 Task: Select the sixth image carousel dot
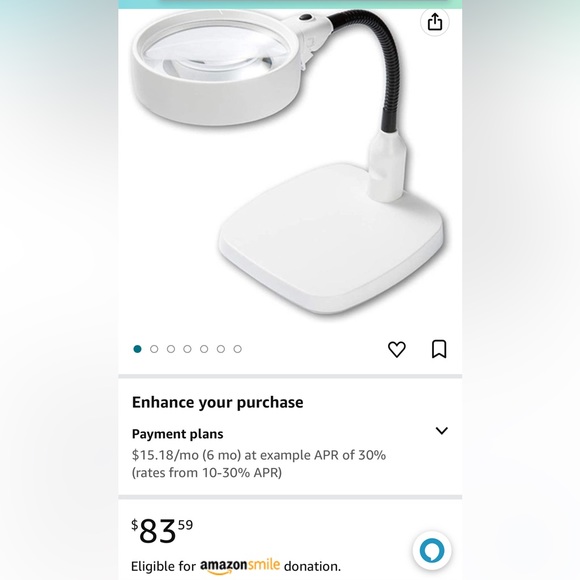[x=220, y=349]
